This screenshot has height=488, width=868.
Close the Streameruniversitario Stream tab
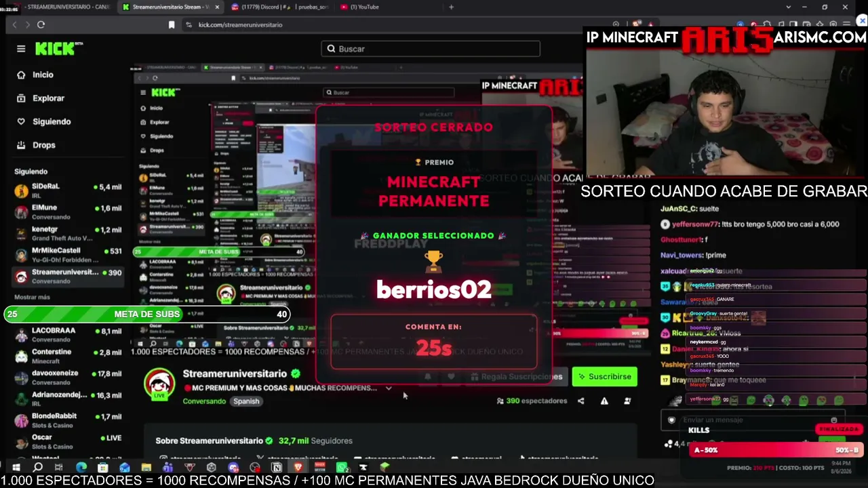(217, 7)
